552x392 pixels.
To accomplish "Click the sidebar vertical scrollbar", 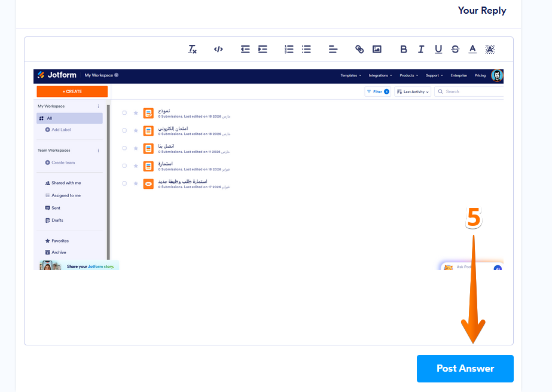I will pos(108,182).
